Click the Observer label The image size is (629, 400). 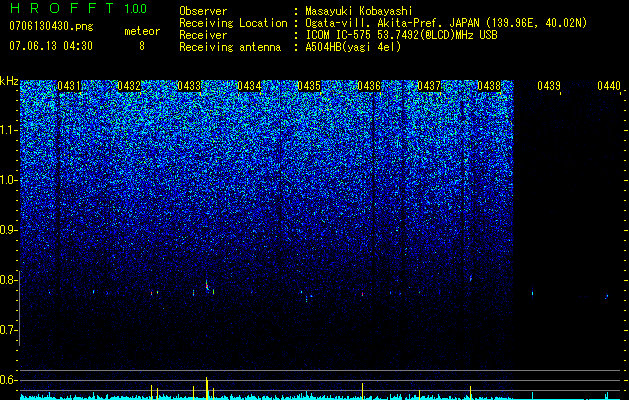pos(203,11)
